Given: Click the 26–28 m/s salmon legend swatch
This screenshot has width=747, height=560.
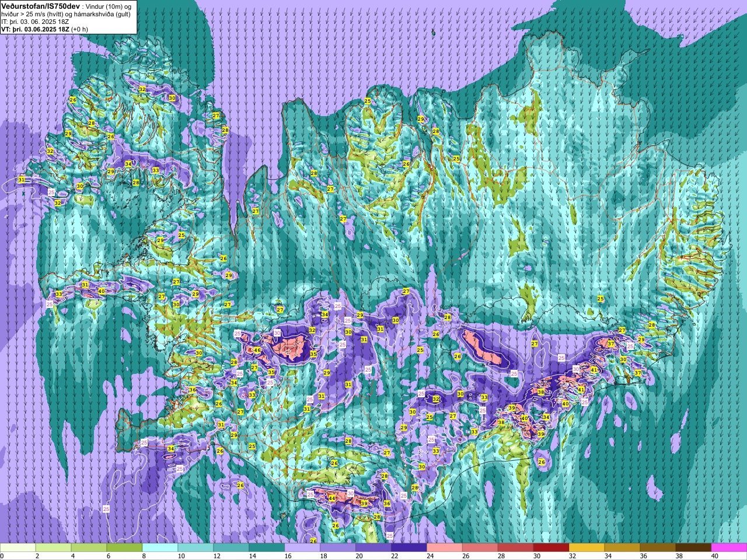Looking at the screenshot, I should [480, 548].
